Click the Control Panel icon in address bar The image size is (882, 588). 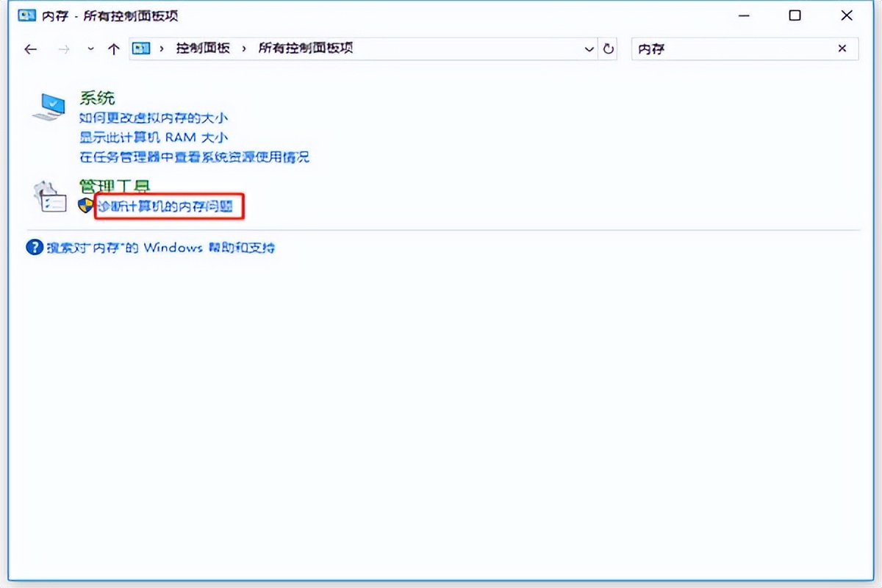point(140,49)
